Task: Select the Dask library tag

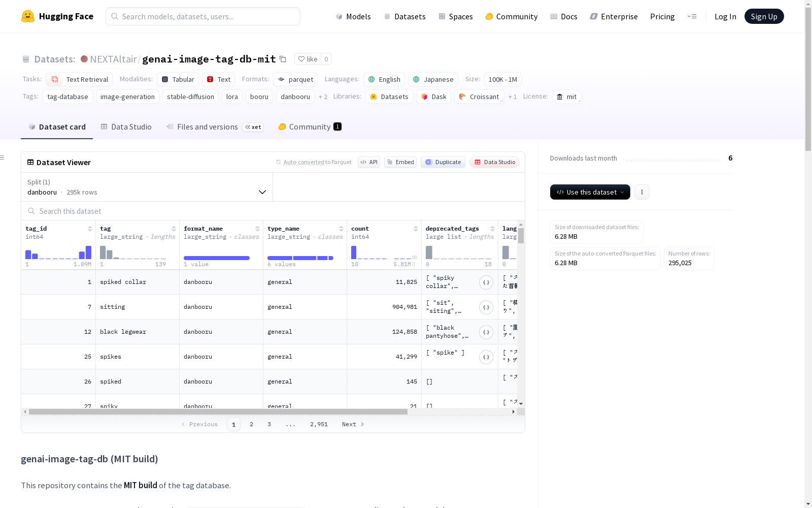Action: (433, 97)
